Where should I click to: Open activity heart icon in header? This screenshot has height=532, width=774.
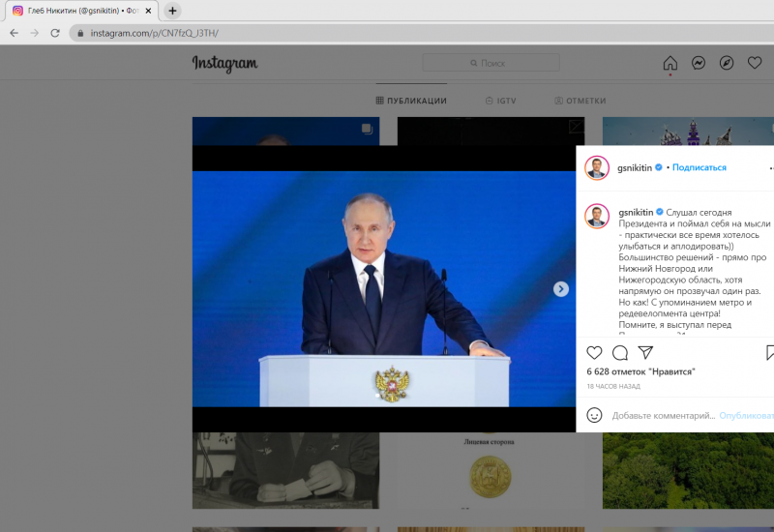(755, 63)
